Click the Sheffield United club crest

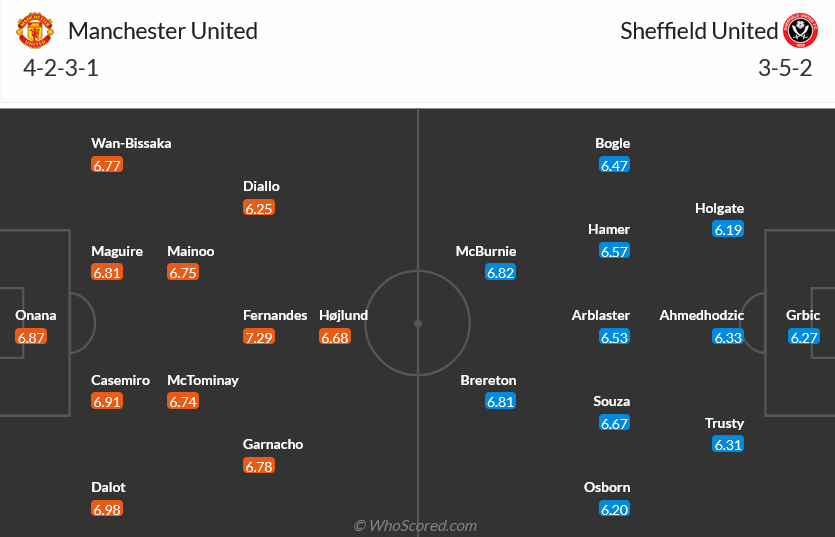click(801, 30)
